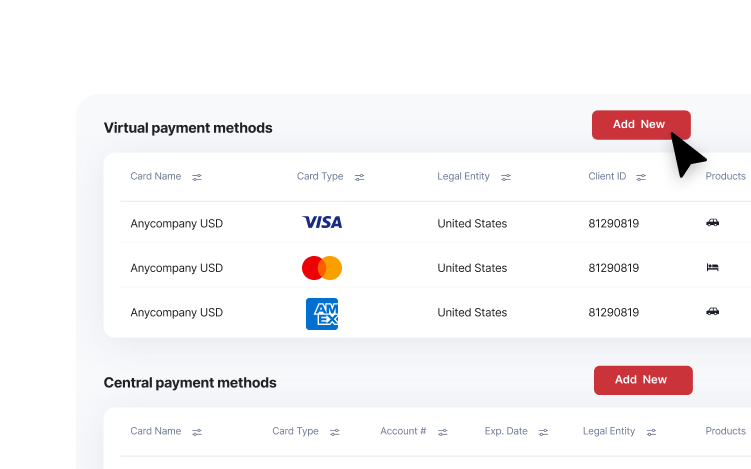This screenshot has width=751, height=469.
Task: Click Client ID 81290819 in Mastercard row
Action: (614, 268)
